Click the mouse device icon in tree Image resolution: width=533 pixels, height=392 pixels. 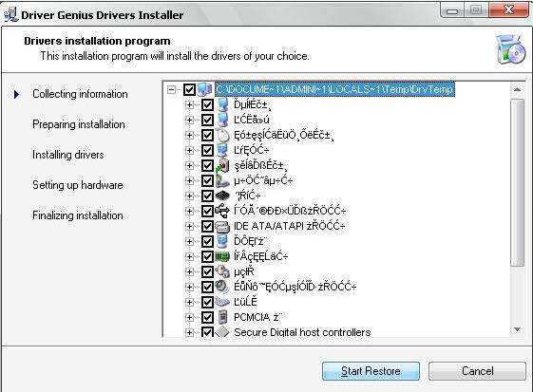tap(222, 135)
